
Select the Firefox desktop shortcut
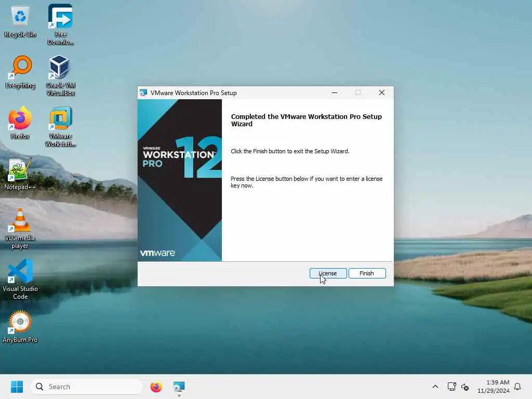20,123
